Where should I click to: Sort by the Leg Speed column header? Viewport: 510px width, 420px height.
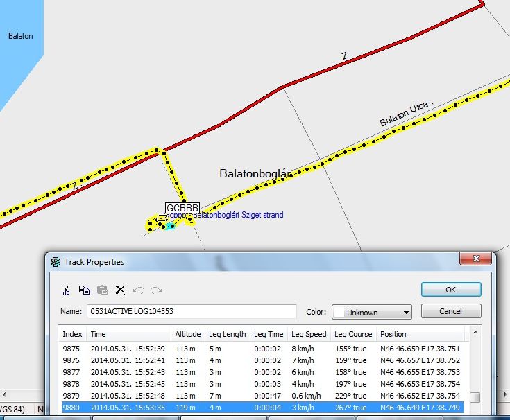[309, 334]
